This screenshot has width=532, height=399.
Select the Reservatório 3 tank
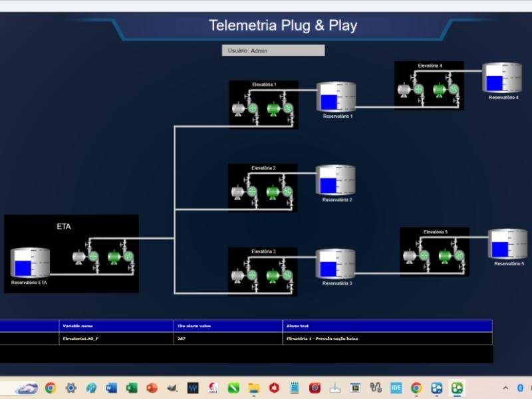pyautogui.click(x=335, y=264)
